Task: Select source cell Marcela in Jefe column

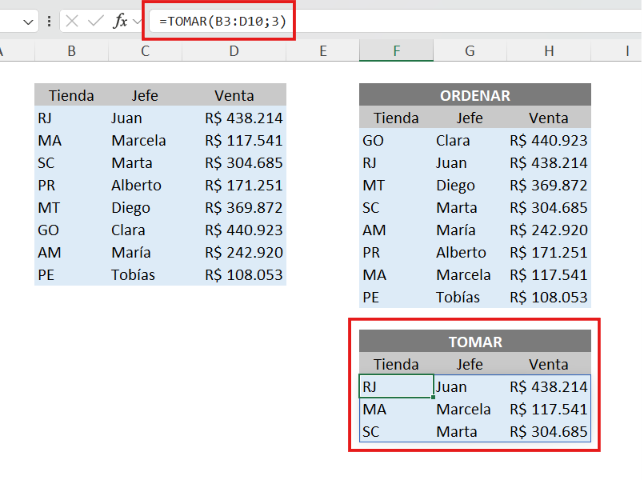Action: (145, 140)
